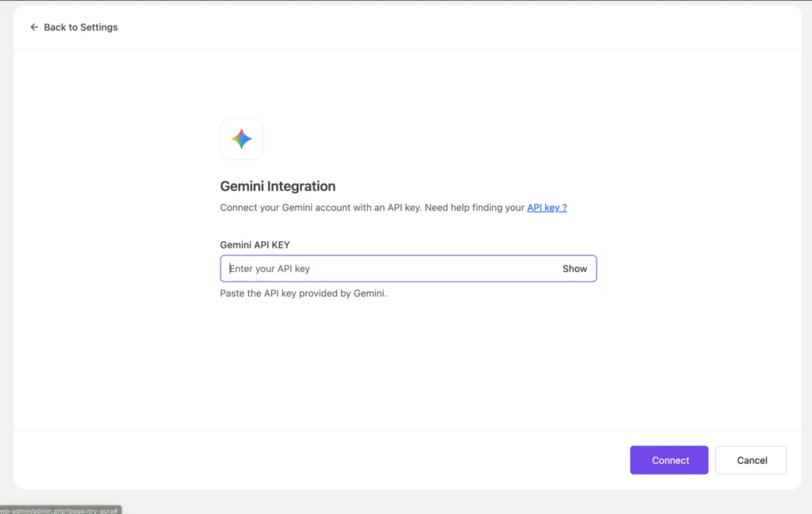Viewport: 812px width, 514px height.
Task: Cancel the Gemini integration setup
Action: [x=751, y=460]
